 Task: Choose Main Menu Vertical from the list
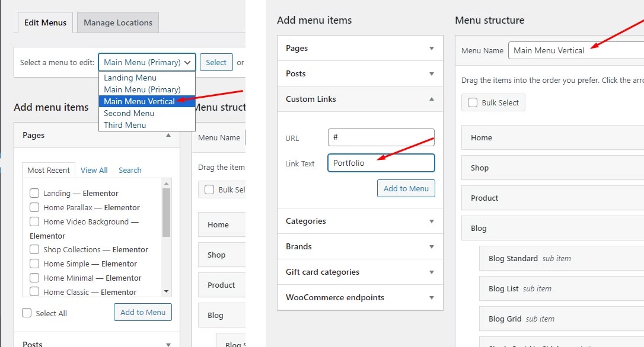(139, 101)
